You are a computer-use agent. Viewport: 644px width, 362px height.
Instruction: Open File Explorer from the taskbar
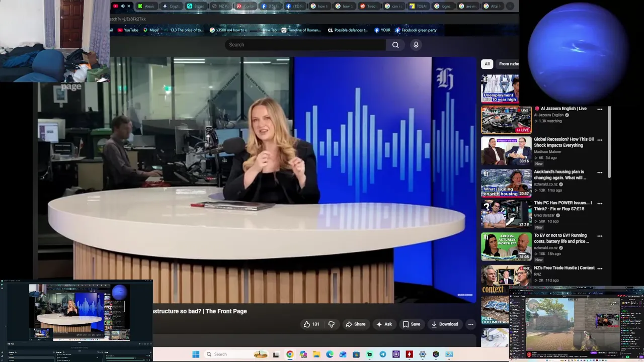pos(316,354)
